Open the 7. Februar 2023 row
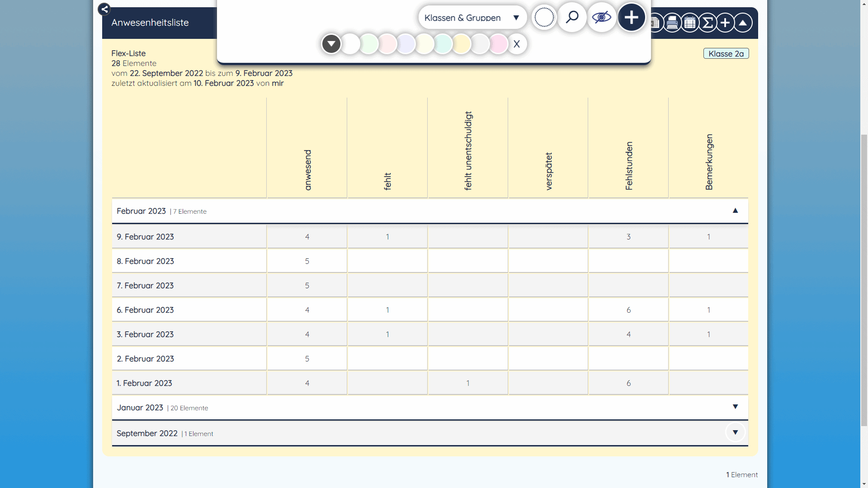This screenshot has width=868, height=488. (430, 286)
